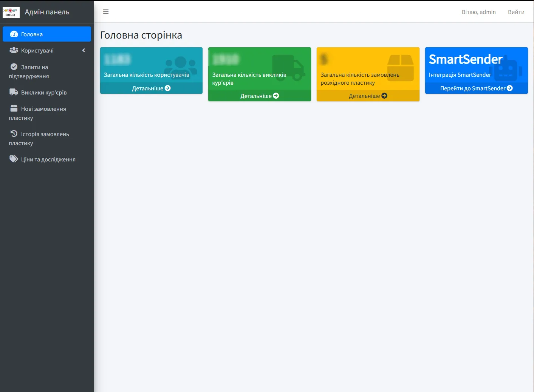Click the dashboard gauge icon beside Головна
The height and width of the screenshot is (392, 534).
tap(14, 34)
